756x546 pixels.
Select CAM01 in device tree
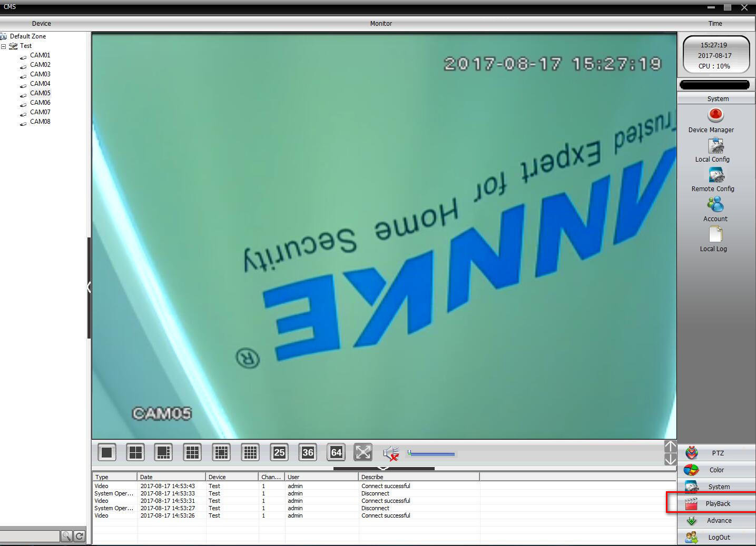(40, 55)
